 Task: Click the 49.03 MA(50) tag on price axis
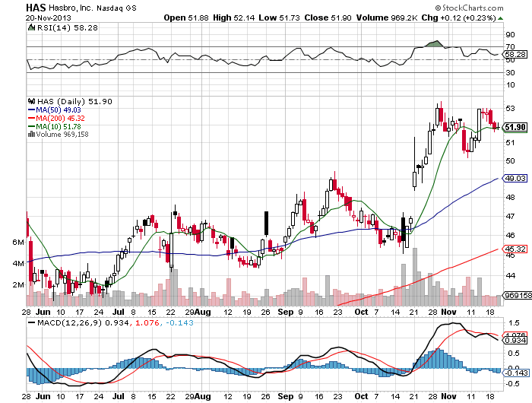click(515, 178)
